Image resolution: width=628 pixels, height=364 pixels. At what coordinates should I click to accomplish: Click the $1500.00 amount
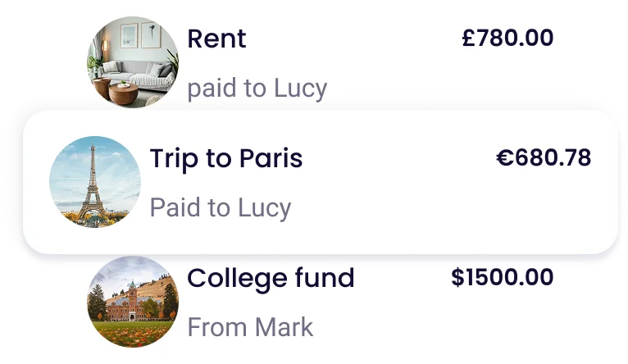coord(503,277)
